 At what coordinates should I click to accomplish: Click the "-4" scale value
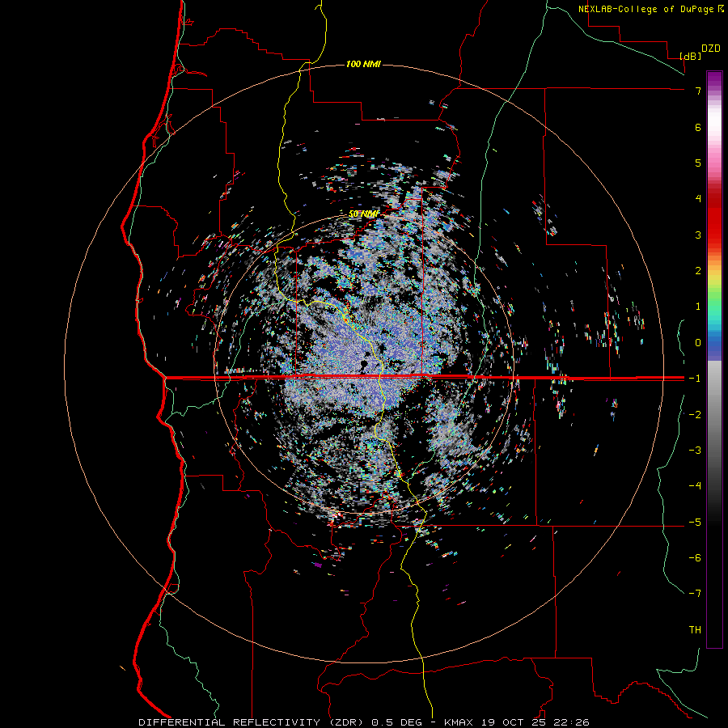(x=695, y=486)
